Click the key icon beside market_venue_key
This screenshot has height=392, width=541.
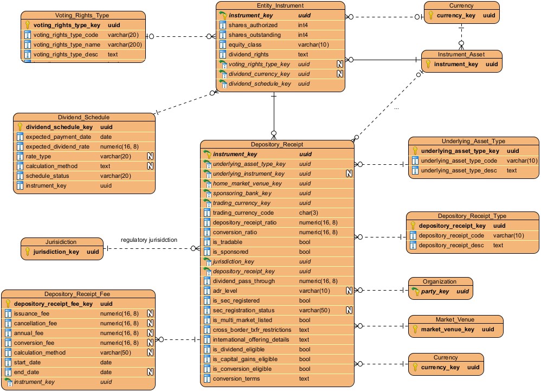pyautogui.click(x=415, y=329)
